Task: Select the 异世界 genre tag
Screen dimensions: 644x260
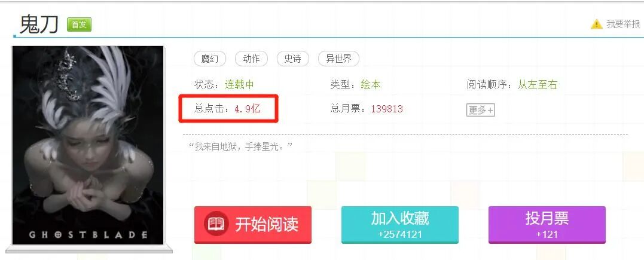Action: pyautogui.click(x=338, y=59)
